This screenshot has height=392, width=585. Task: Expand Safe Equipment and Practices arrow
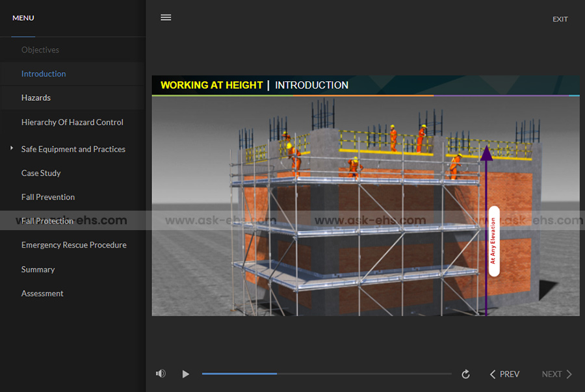(x=12, y=149)
